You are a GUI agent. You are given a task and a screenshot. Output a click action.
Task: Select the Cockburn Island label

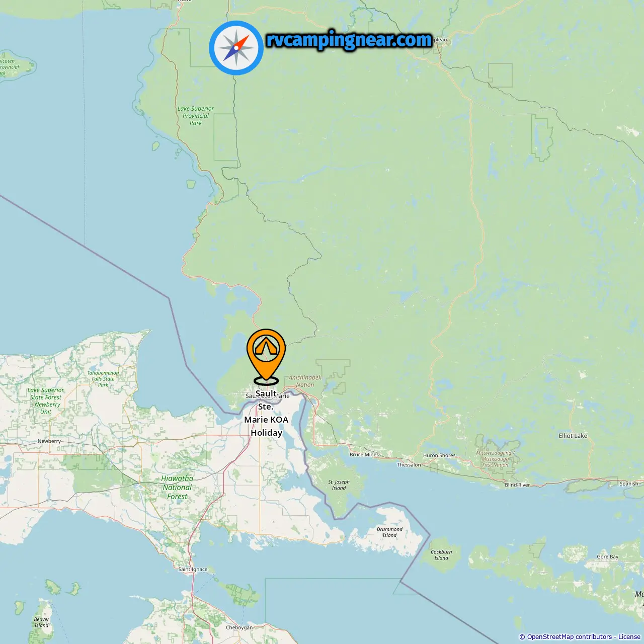[x=441, y=555]
